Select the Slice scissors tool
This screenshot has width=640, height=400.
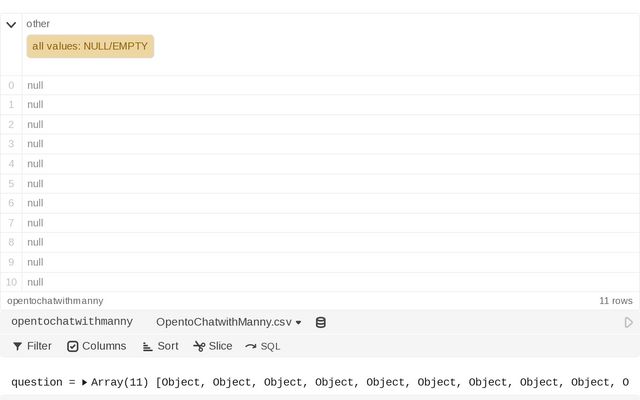point(213,346)
